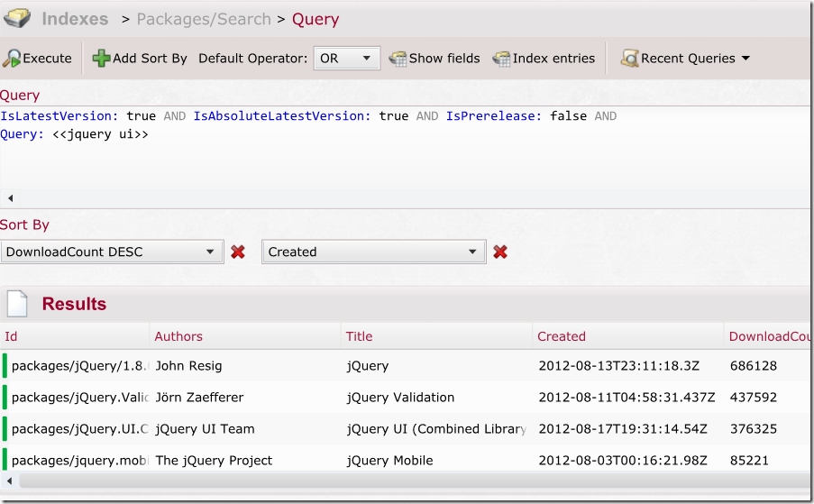
Task: Execute the query
Action: tap(37, 58)
